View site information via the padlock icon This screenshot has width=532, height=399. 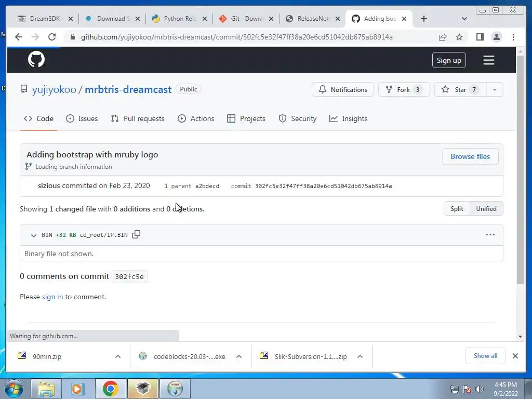[72, 37]
